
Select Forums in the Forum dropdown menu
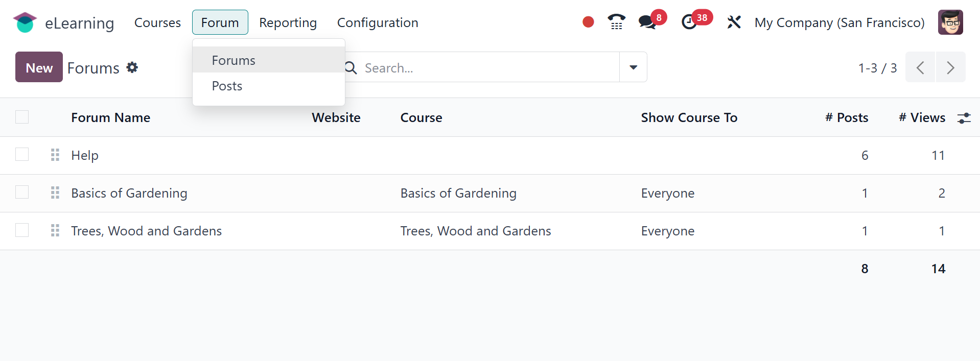pyautogui.click(x=234, y=60)
